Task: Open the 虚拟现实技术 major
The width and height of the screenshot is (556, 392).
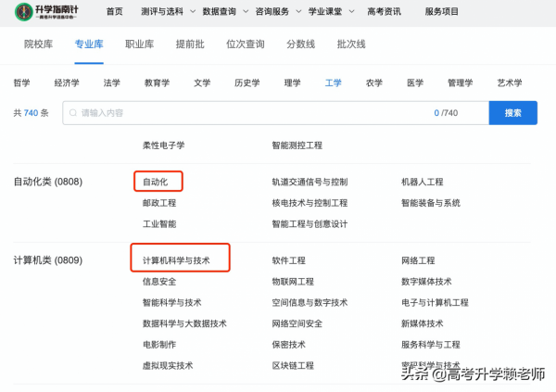Action: coord(168,365)
